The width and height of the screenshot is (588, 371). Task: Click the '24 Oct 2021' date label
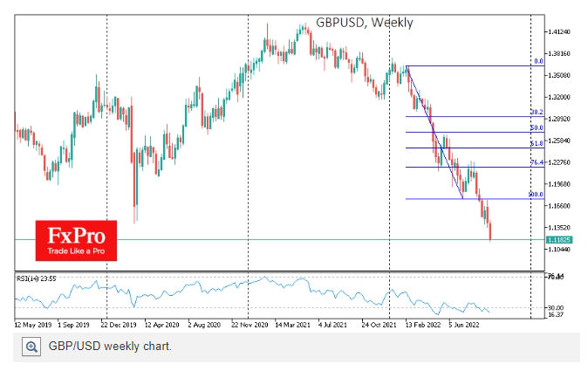coord(379,325)
